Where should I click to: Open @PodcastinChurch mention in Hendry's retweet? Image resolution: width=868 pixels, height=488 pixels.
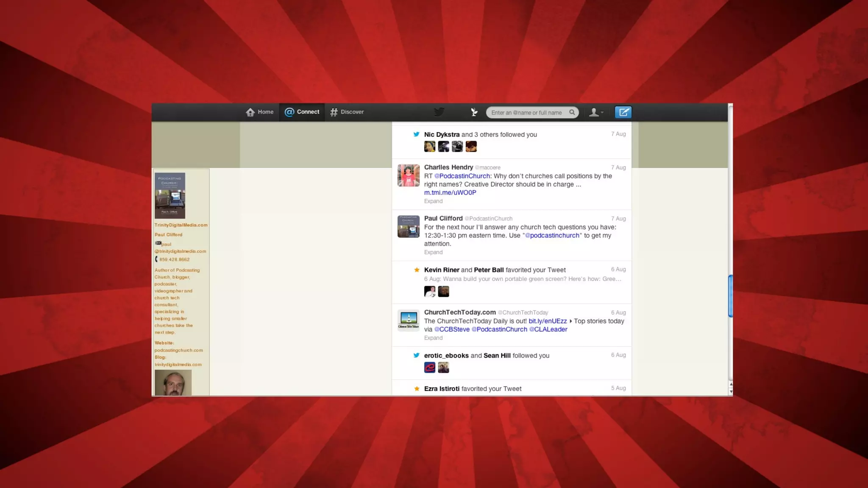pos(462,176)
